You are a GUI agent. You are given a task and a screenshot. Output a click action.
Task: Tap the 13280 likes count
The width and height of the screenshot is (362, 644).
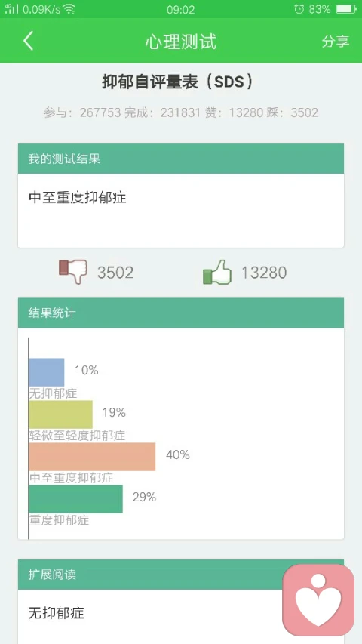coord(264,273)
